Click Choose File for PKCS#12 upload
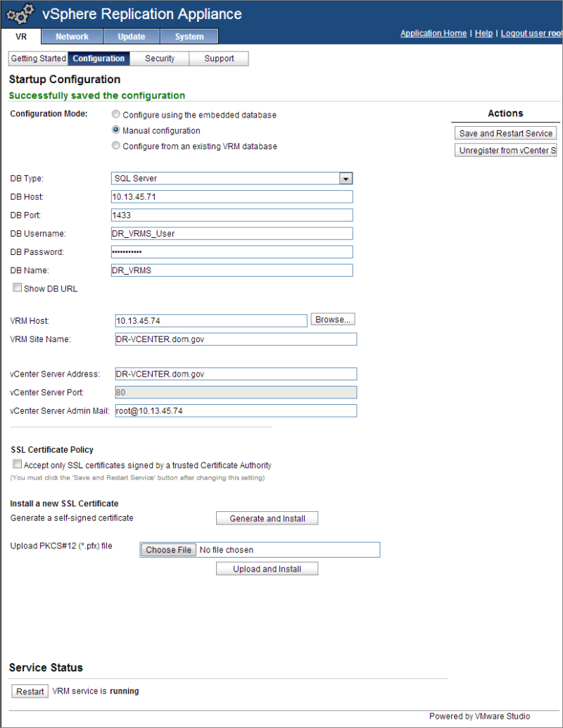The image size is (563, 728). (x=168, y=550)
